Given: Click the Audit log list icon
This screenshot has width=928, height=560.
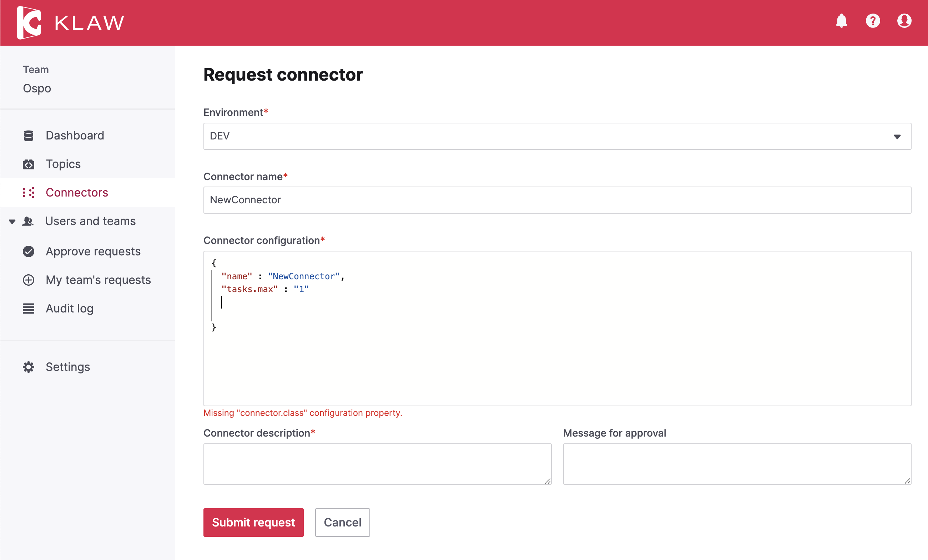Looking at the screenshot, I should (29, 309).
